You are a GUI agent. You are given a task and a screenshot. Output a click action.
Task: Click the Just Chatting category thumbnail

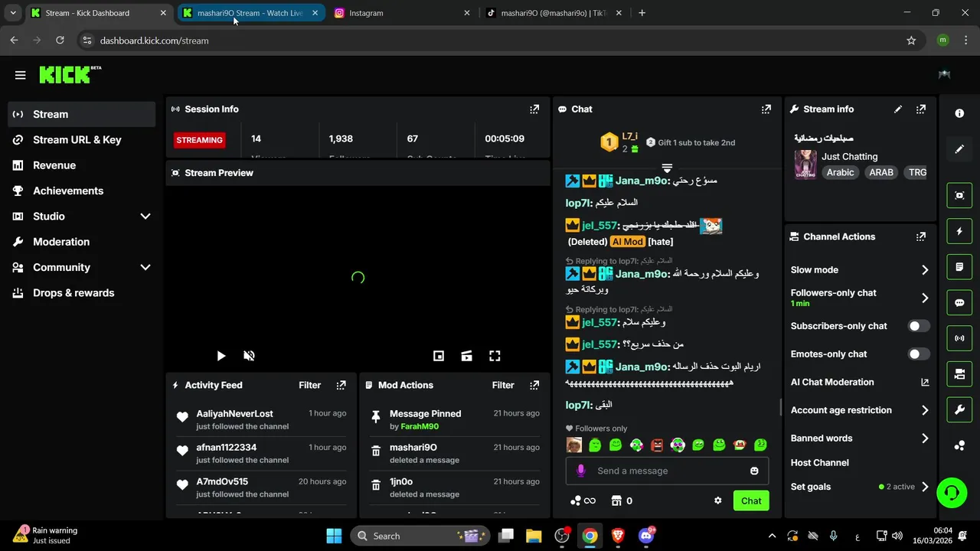(805, 165)
